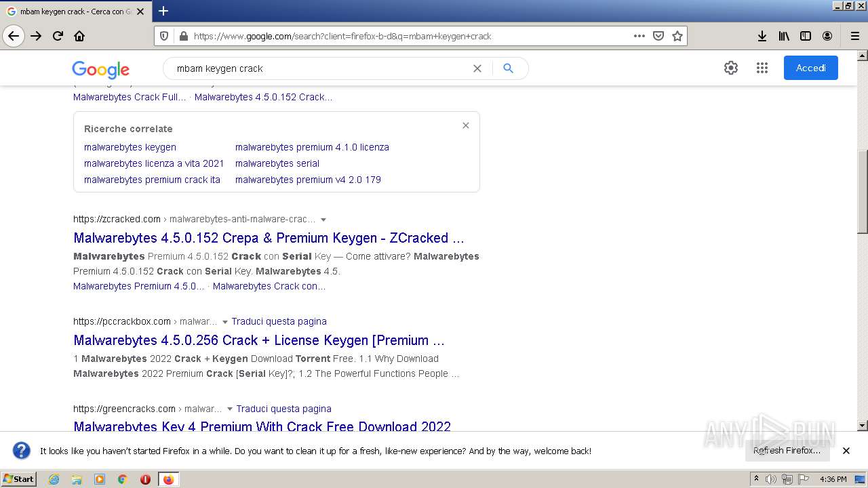This screenshot has width=868, height=488.
Task: Open related search malwarebytes premium 4.1.0 licenza
Action: 312,147
